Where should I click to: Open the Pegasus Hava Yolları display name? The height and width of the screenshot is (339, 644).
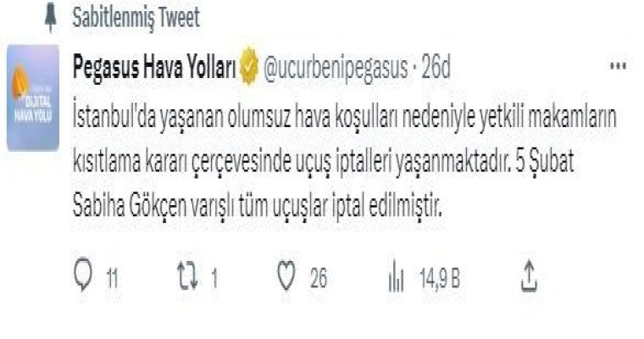click(x=154, y=67)
